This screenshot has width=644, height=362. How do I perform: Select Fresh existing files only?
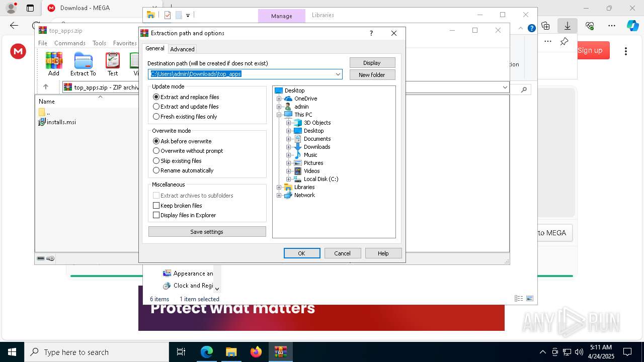coord(185,117)
